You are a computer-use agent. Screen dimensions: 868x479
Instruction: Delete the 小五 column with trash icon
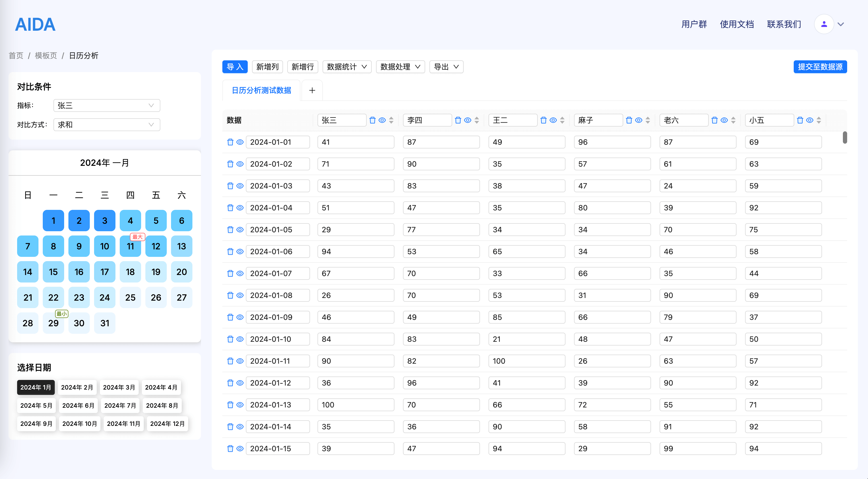[800, 120]
